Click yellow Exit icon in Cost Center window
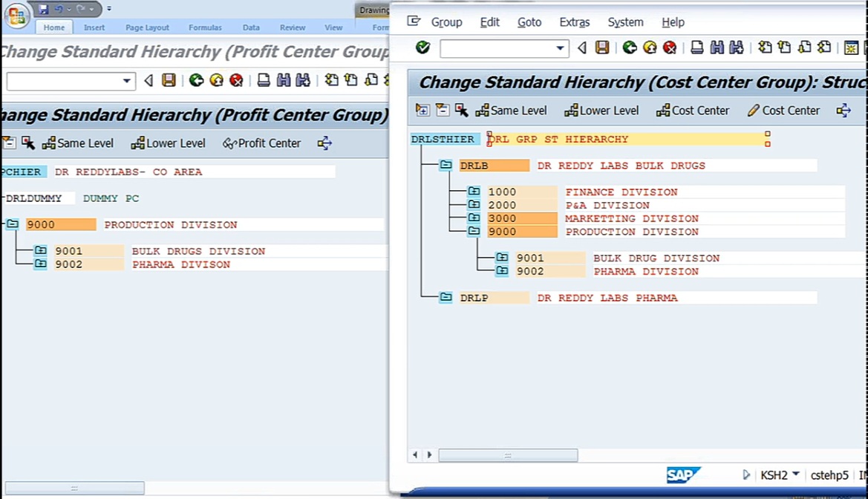This screenshot has width=868, height=499. [x=650, y=48]
